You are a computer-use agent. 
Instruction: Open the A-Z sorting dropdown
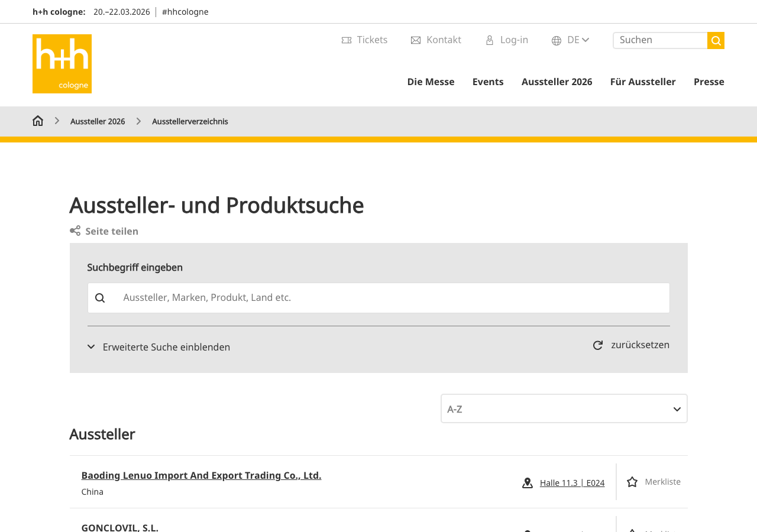(x=564, y=408)
